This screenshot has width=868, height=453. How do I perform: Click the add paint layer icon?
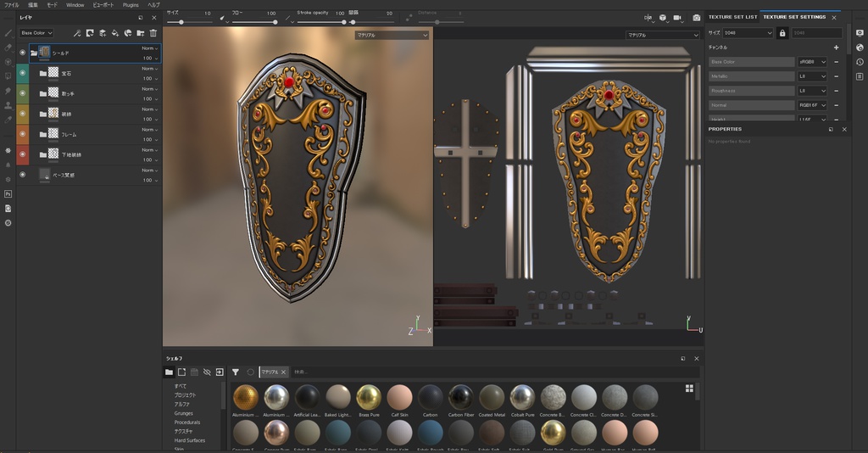coord(103,33)
